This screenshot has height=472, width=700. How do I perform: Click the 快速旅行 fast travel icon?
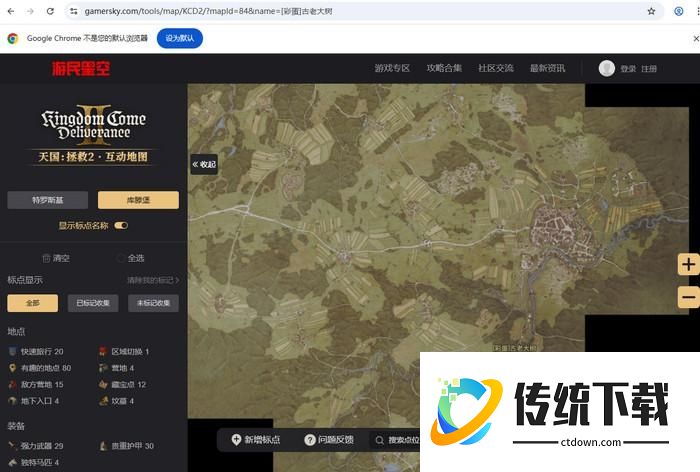point(13,352)
